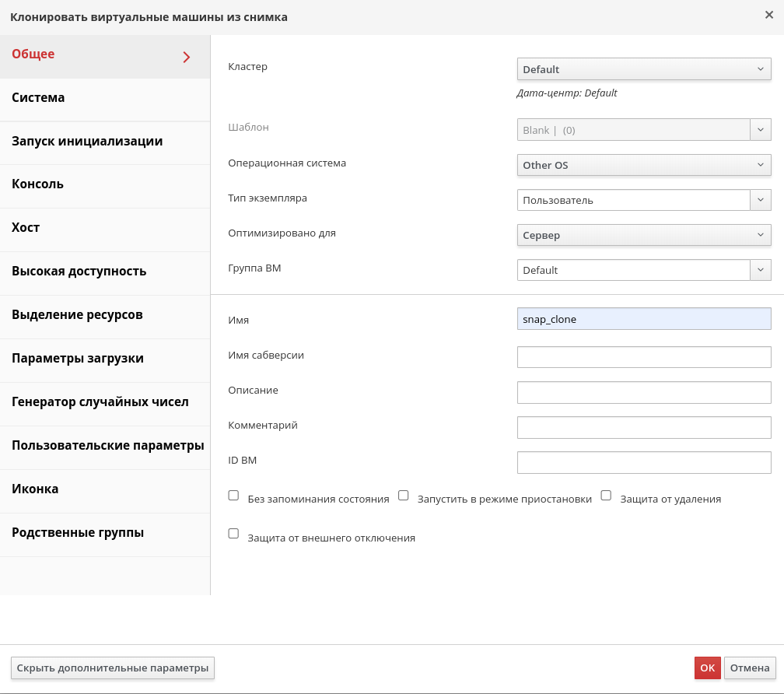Expand the Кластер dropdown
Image resolution: width=784 pixels, height=694 pixels.
coord(644,69)
